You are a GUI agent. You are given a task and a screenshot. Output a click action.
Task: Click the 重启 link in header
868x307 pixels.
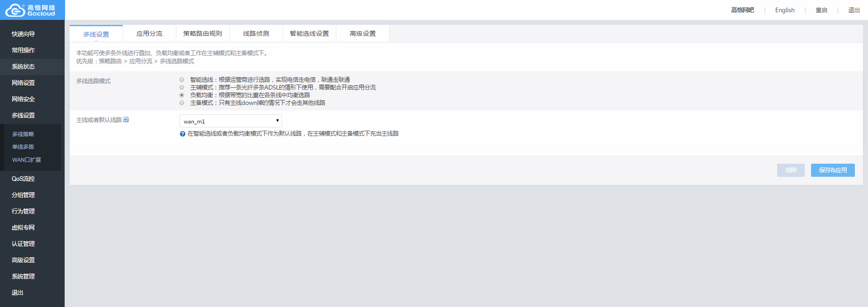[821, 10]
